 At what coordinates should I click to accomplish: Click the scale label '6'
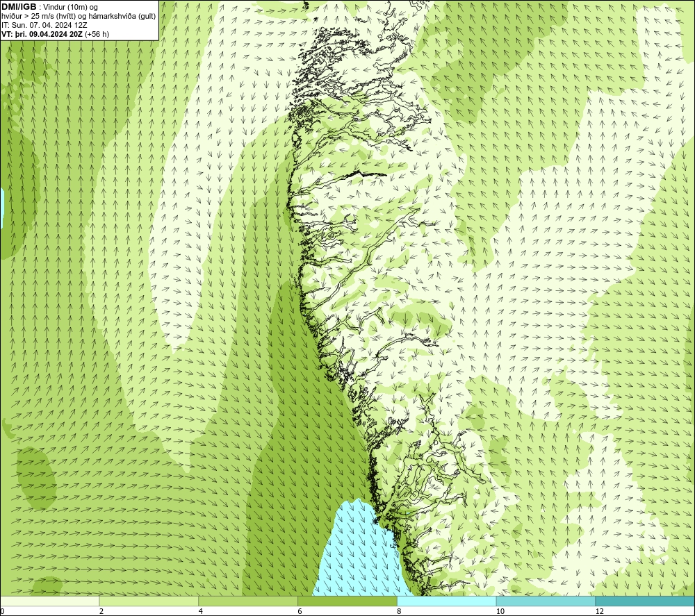[300, 611]
